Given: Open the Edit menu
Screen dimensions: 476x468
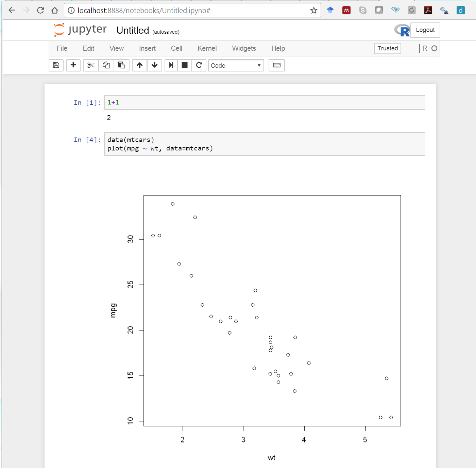Looking at the screenshot, I should 88,48.
